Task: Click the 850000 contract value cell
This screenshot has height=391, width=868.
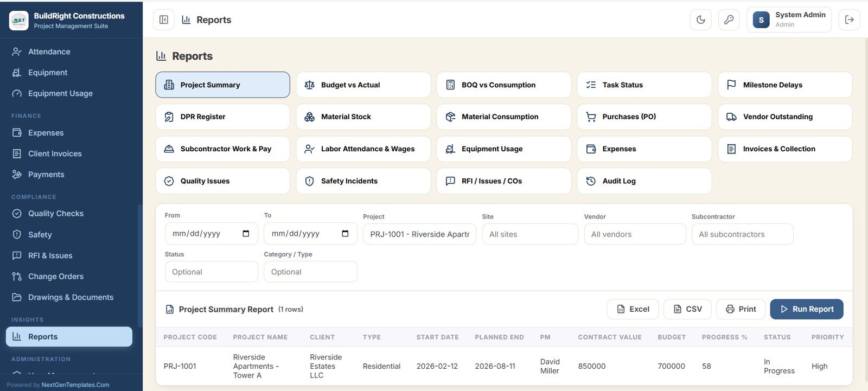Action: pyautogui.click(x=592, y=367)
